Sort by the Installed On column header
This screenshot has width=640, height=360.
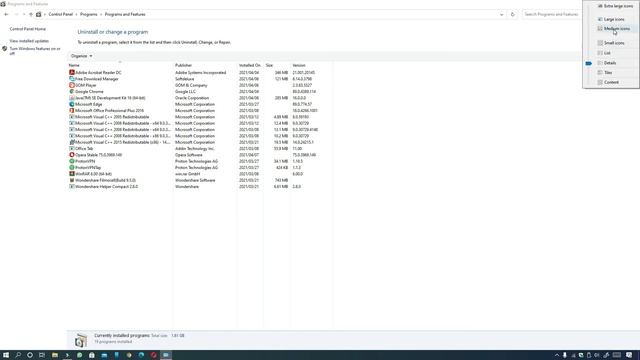pyautogui.click(x=250, y=65)
